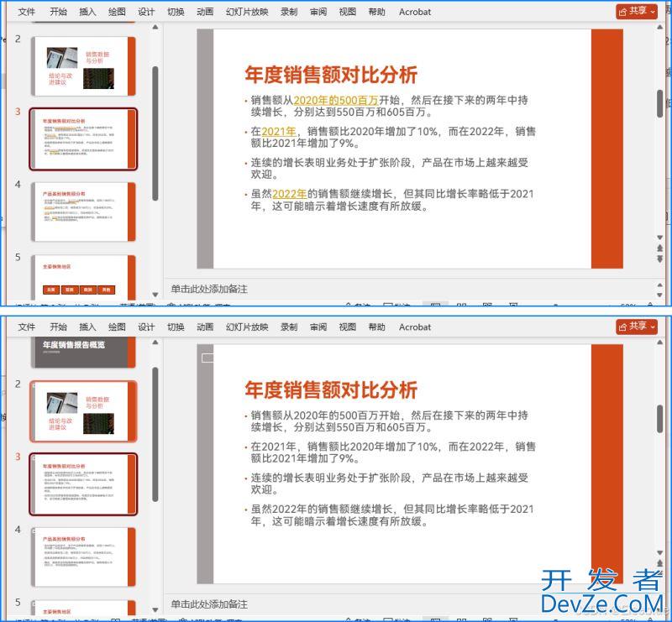Open 共享 share dropdown in bottom window

click(637, 327)
